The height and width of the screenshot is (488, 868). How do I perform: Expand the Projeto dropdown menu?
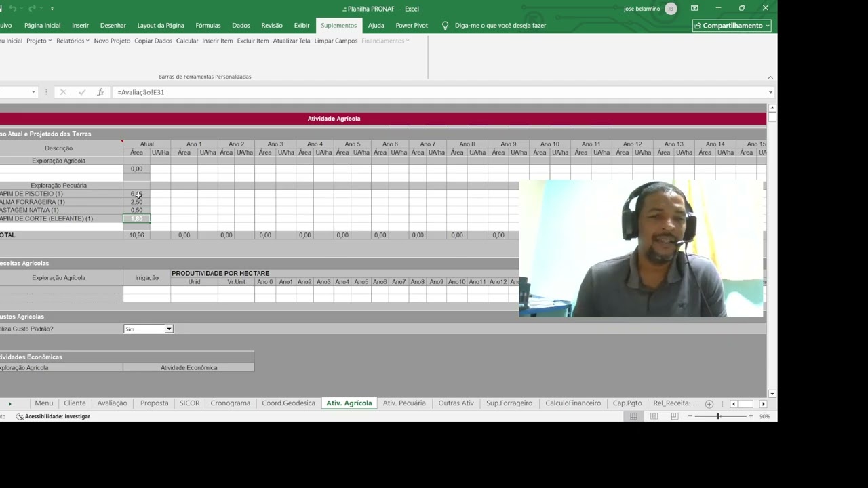click(x=39, y=41)
